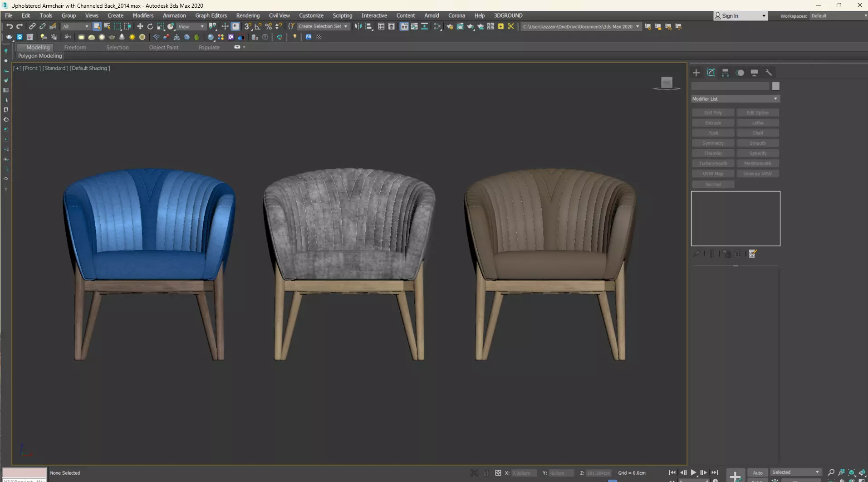868x482 pixels.
Task: Open the Rendered Frame Window icon
Action: [460, 26]
